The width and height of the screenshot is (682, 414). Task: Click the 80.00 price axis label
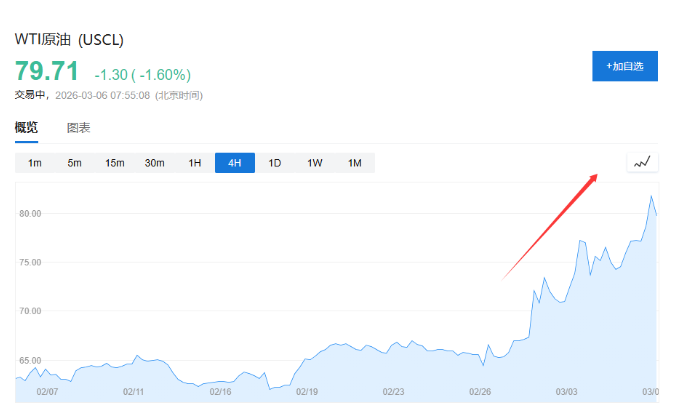point(29,214)
